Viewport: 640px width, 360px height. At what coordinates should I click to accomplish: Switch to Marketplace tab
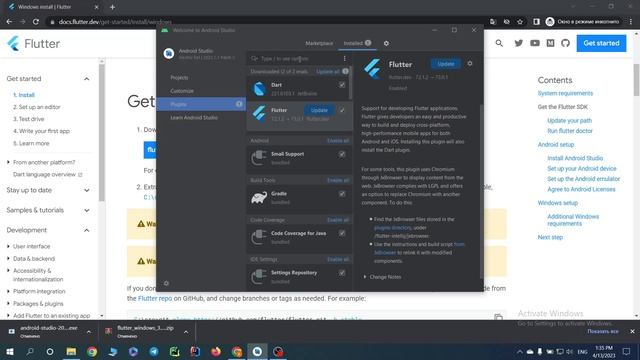point(319,43)
